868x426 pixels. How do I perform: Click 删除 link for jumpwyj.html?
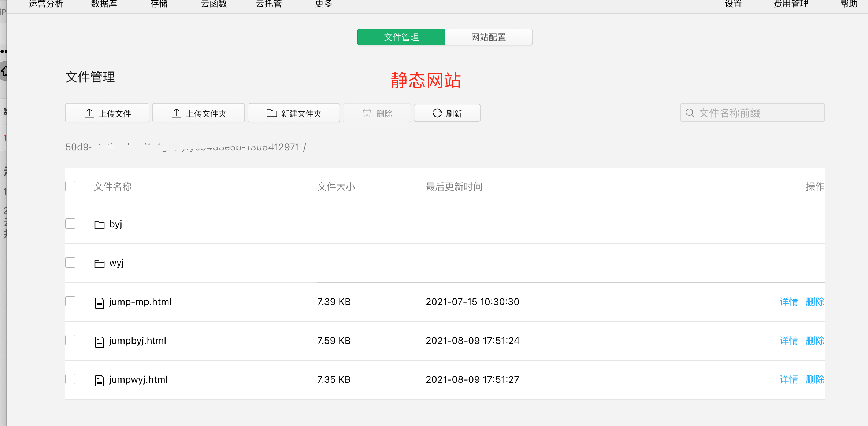click(815, 379)
